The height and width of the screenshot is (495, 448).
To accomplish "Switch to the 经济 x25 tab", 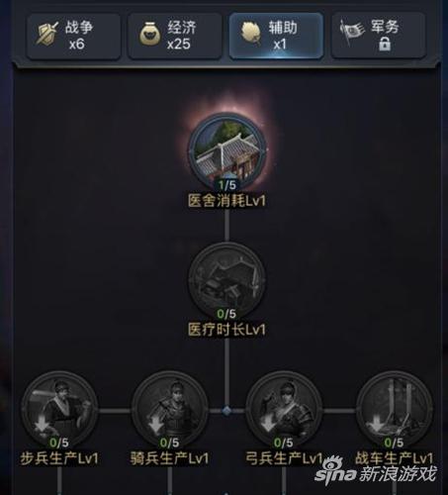I will pyautogui.click(x=175, y=36).
